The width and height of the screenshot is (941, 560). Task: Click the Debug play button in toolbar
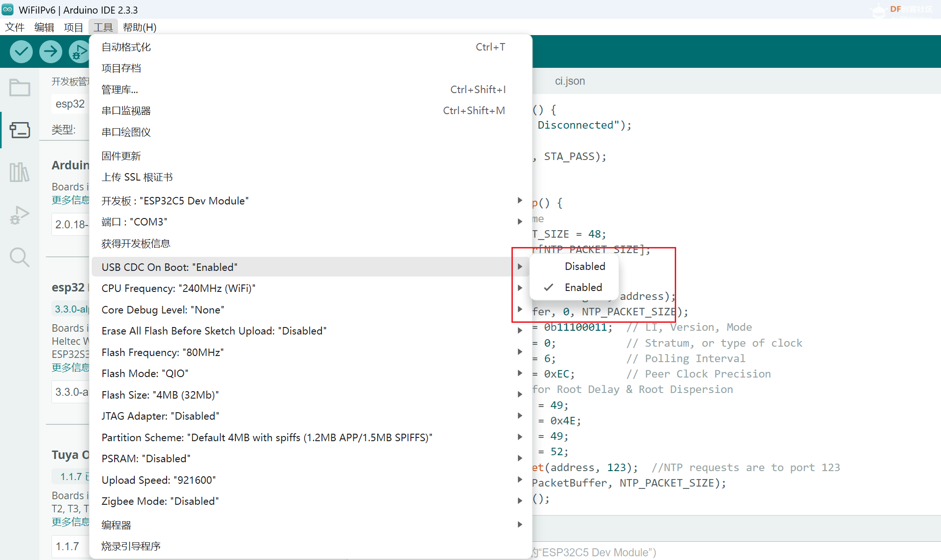coord(79,51)
